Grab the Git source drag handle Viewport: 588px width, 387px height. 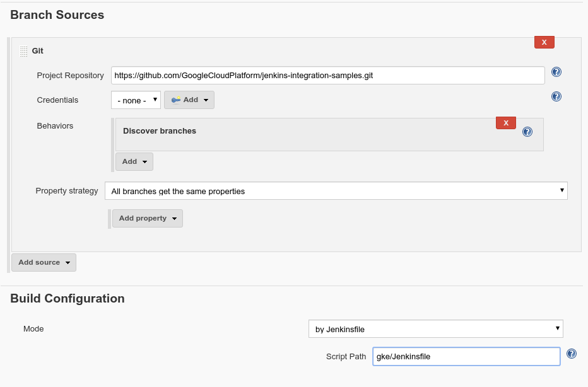(23, 51)
